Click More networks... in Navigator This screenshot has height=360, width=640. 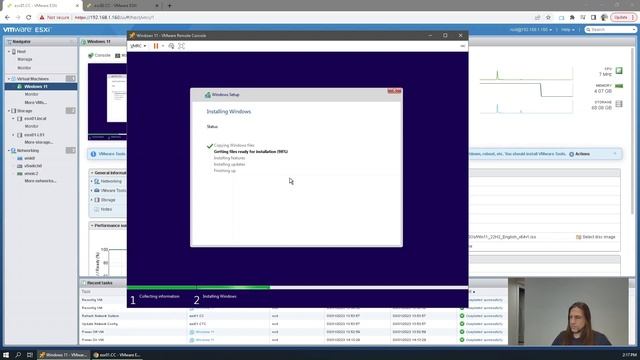[40, 181]
